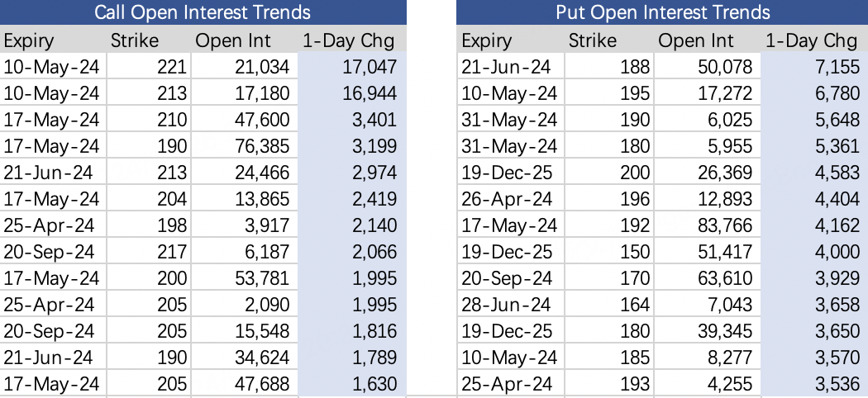Image resolution: width=868 pixels, height=398 pixels.
Task: Click the call strike 221 cell
Action: pos(173,67)
